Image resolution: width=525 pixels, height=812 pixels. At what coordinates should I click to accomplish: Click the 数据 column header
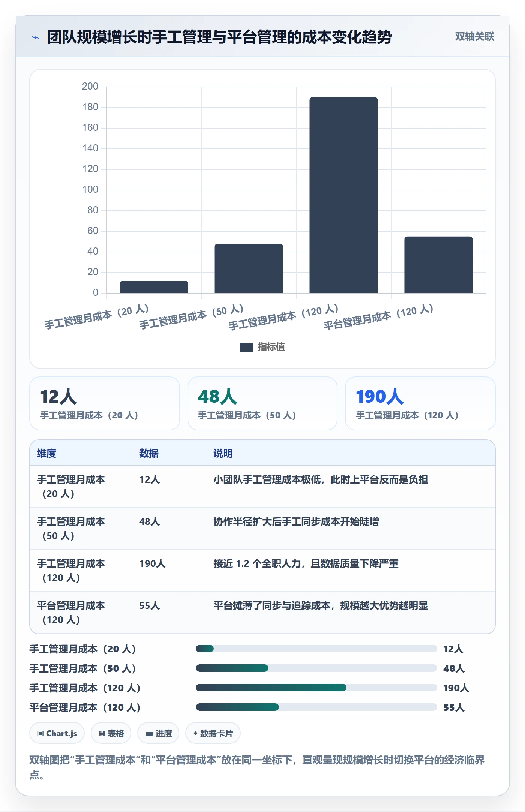(x=149, y=453)
